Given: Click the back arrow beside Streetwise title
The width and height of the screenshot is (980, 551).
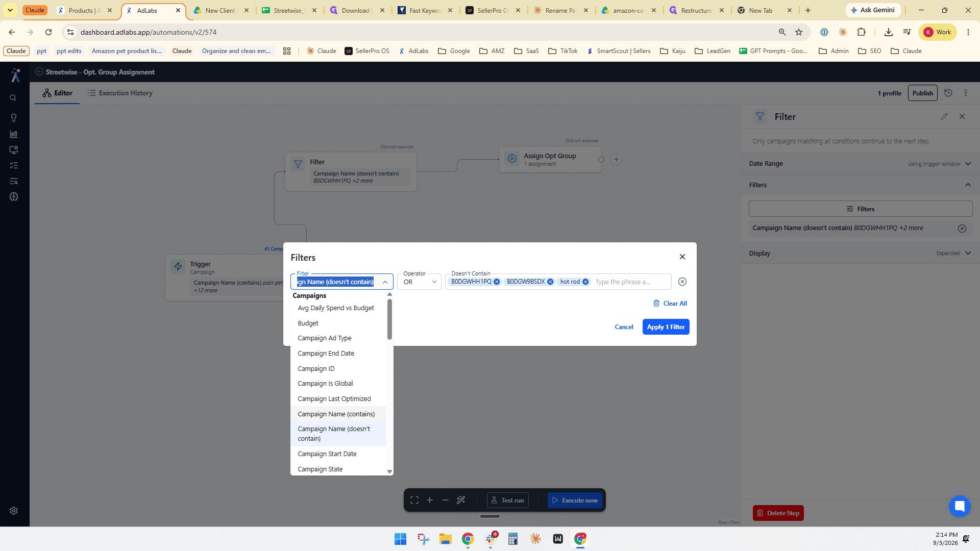Looking at the screenshot, I should (x=39, y=72).
